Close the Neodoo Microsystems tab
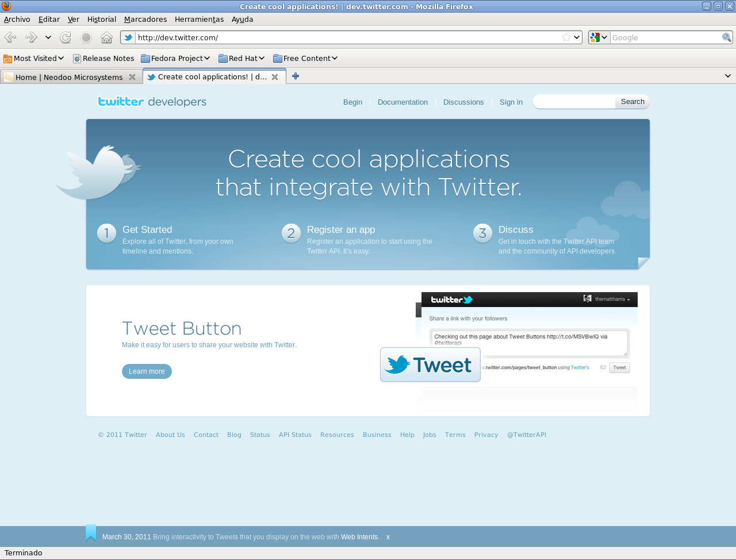 click(x=132, y=77)
